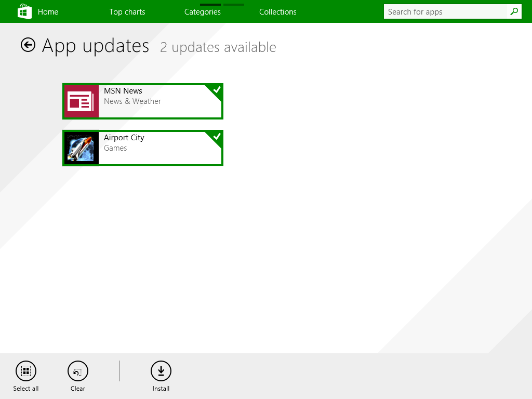Viewport: 532px width, 399px height.
Task: Click the Games category text
Action: coord(115,148)
